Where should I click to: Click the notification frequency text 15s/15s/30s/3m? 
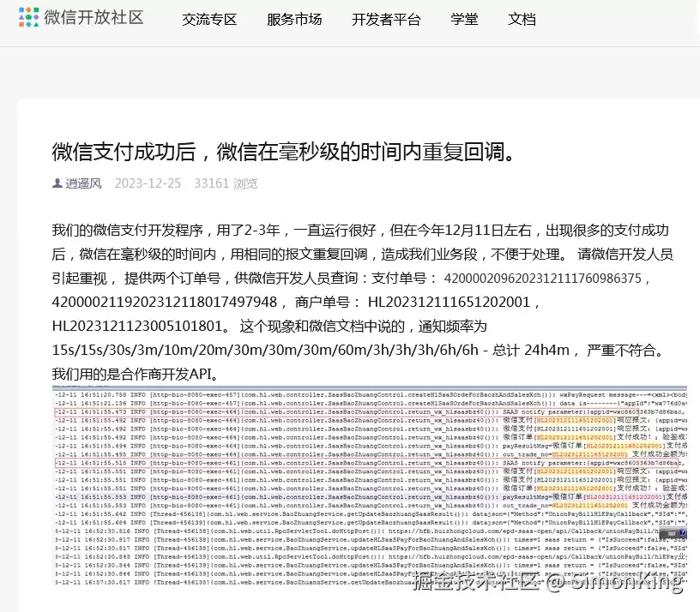[x=106, y=351]
